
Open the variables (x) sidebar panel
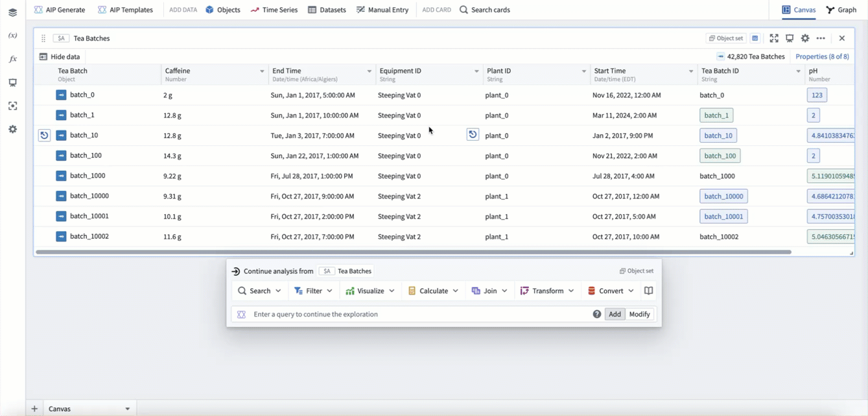pyautogui.click(x=12, y=36)
